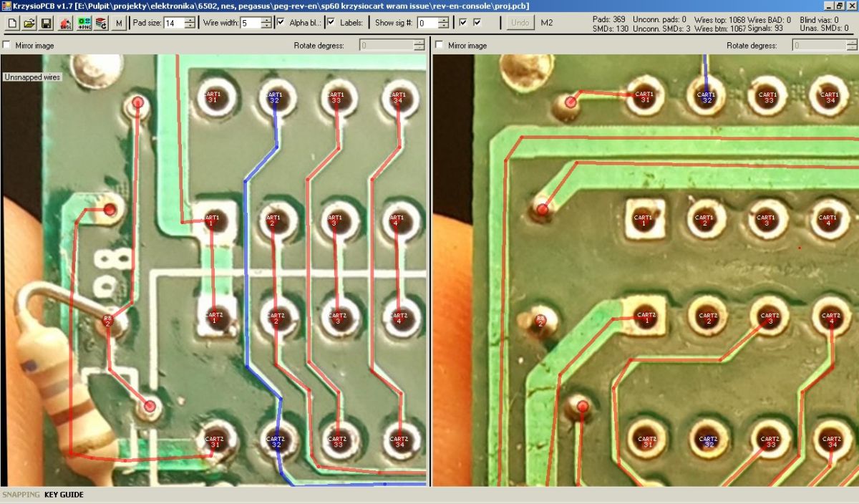Screen dimensions: 859x504
Task: Toggle the first unlabeled checkbox after Show sig
Action: 463,22
